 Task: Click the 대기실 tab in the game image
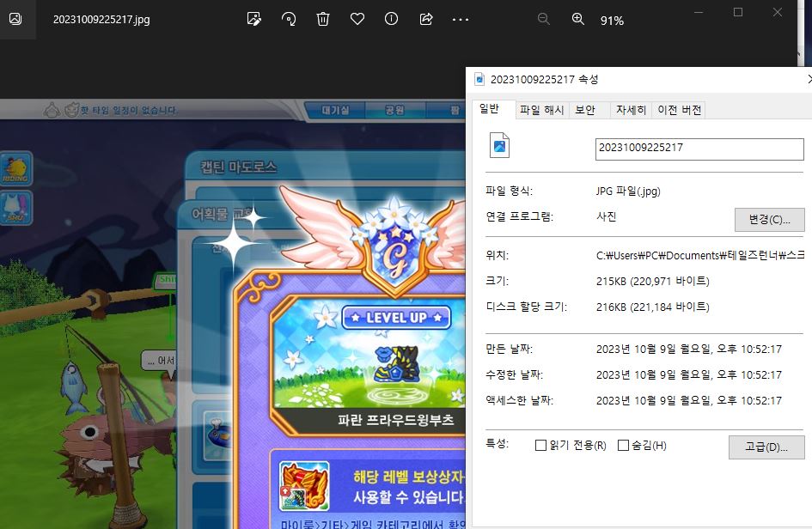tap(335, 110)
